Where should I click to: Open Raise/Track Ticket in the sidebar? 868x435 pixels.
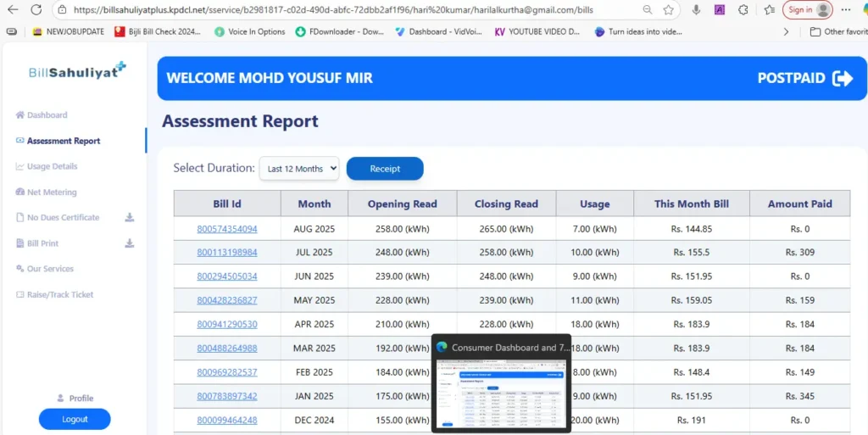point(59,295)
